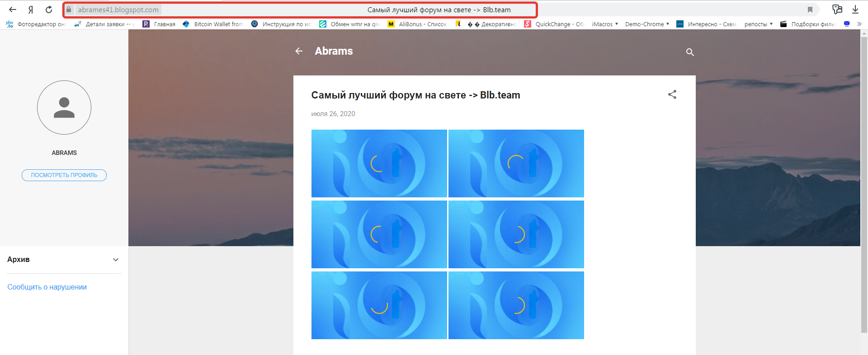The image size is (868, 355).
Task: Click the abrames41.blogspot.com address field
Action: tap(118, 9)
